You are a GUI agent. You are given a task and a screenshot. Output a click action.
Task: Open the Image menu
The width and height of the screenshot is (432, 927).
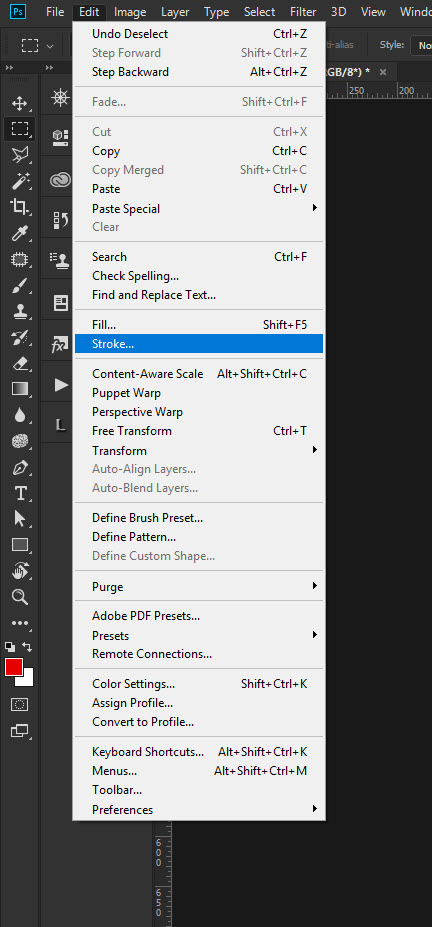coord(130,12)
